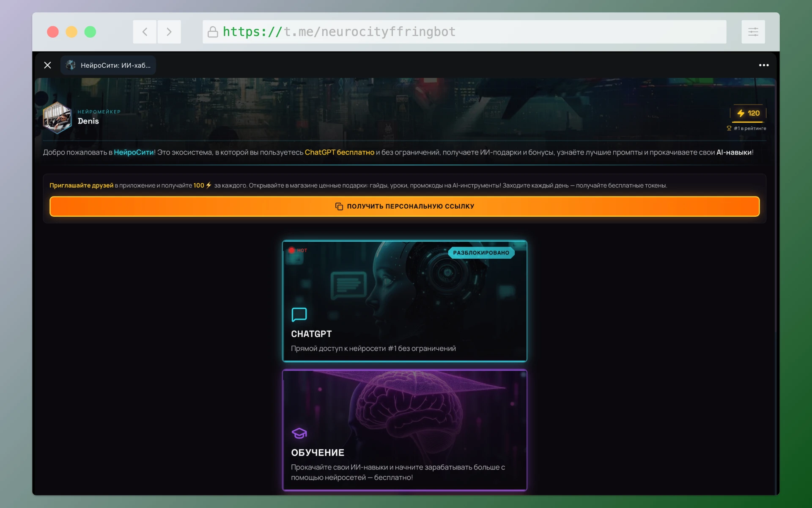The width and height of the screenshot is (812, 508).
Task: Click the yellow minimize window button
Action: [x=71, y=32]
